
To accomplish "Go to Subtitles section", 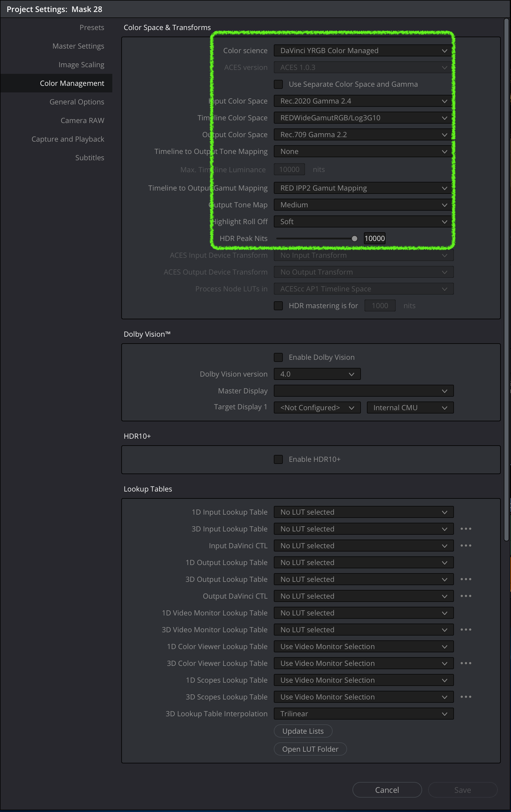I will [x=90, y=158].
